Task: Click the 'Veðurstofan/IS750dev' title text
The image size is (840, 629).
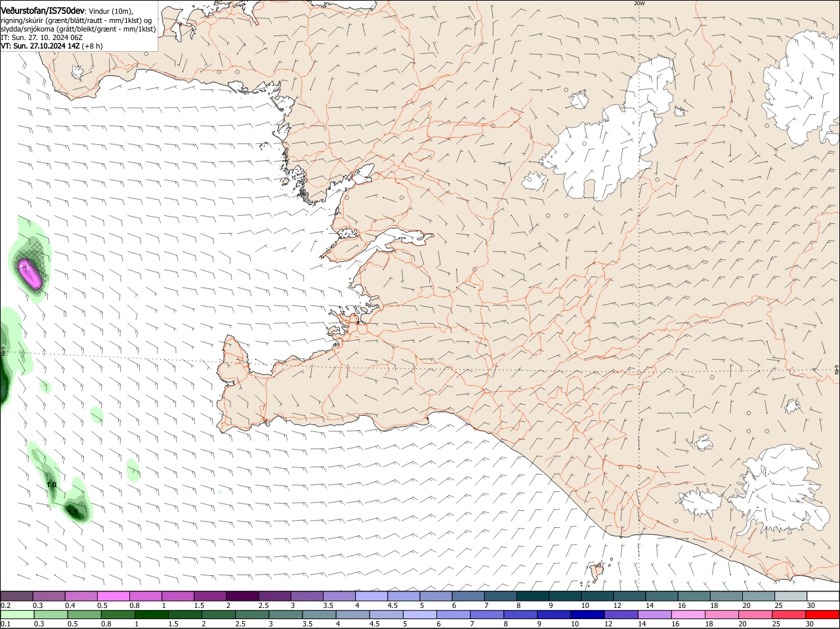Action: [42, 11]
